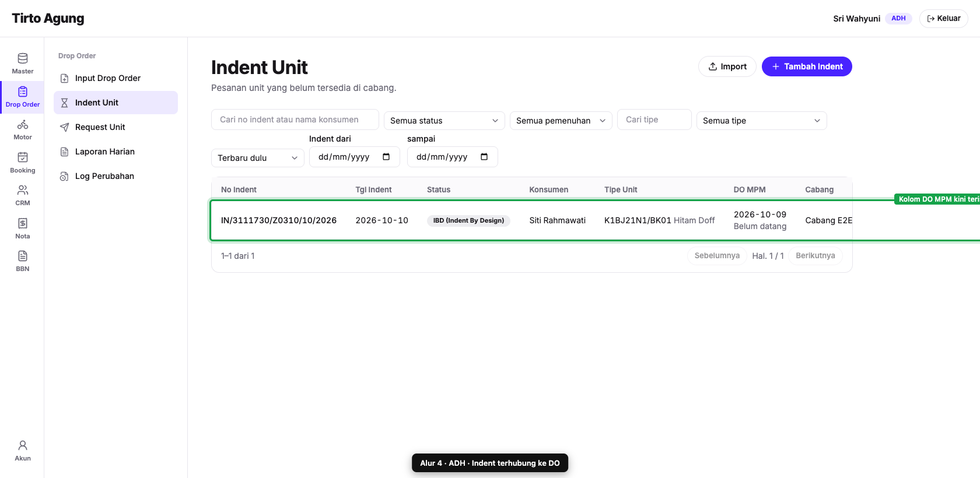
Task: Click the Tambah Indent button
Action: coord(807,66)
